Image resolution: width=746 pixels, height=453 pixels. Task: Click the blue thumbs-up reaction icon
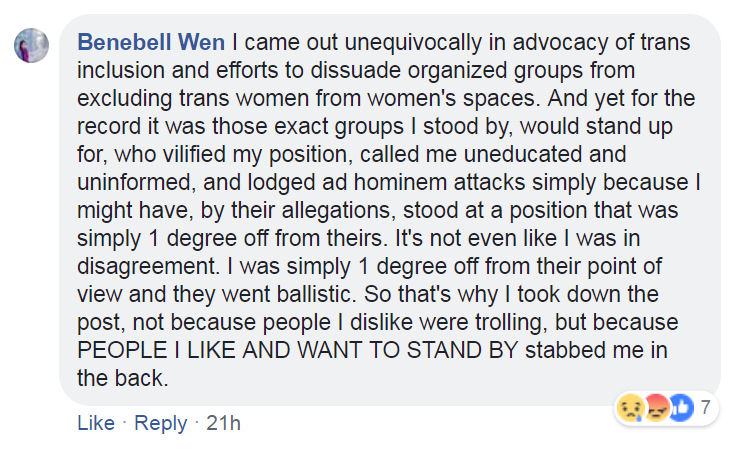click(x=680, y=409)
